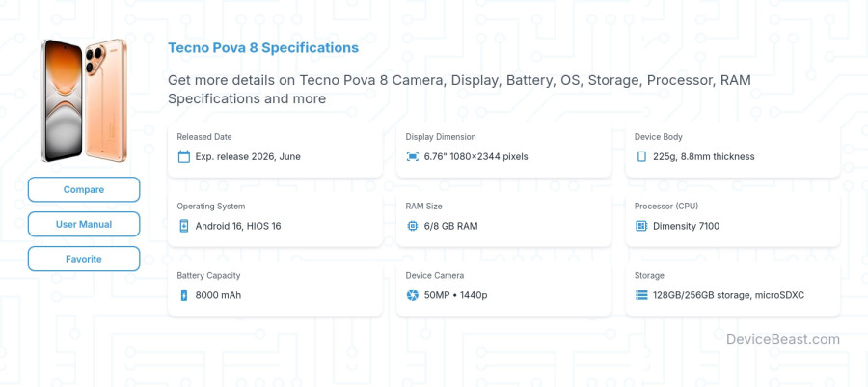Click the 'Battery Capacity' label

click(x=208, y=275)
